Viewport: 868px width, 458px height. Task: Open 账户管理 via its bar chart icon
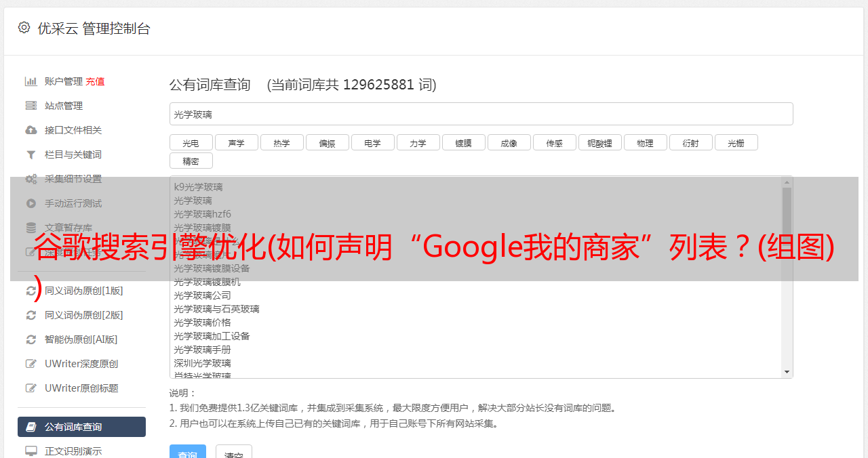click(31, 81)
